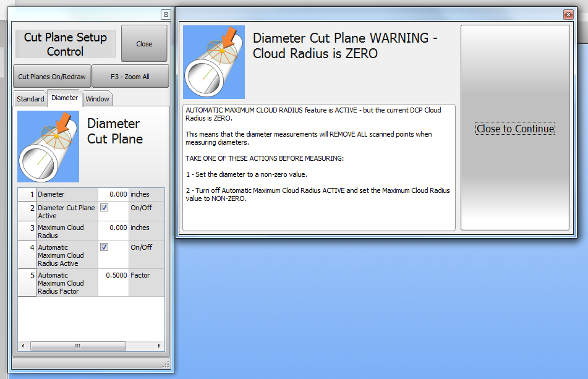
Task: Click Cut Planes On/Redraw button
Action: pyautogui.click(x=52, y=77)
